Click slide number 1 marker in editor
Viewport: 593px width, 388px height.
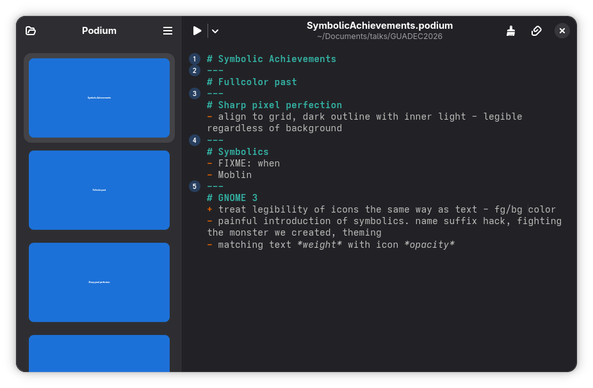pyautogui.click(x=194, y=59)
